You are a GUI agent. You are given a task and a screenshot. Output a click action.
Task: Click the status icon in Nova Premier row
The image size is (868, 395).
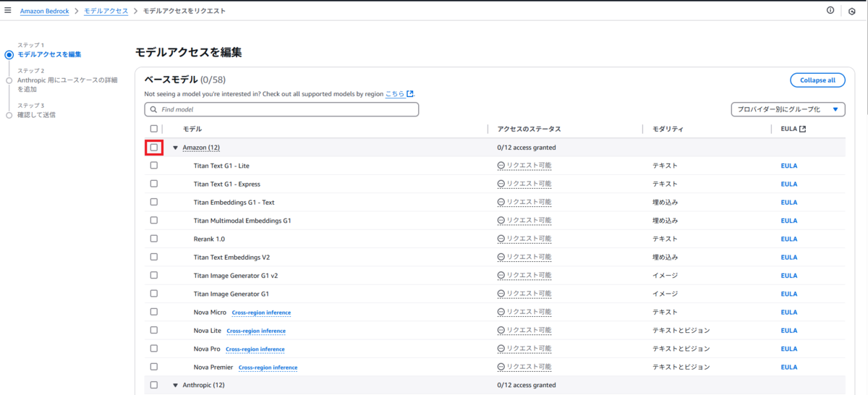(x=501, y=368)
